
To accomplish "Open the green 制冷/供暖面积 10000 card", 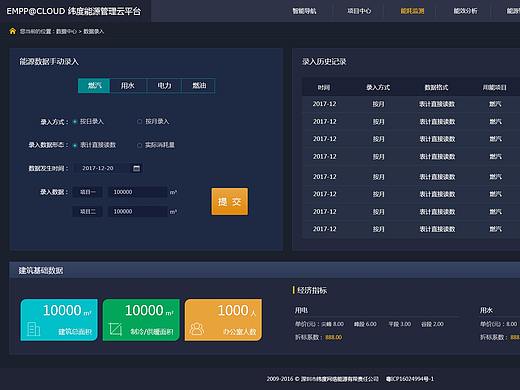I will (x=141, y=320).
